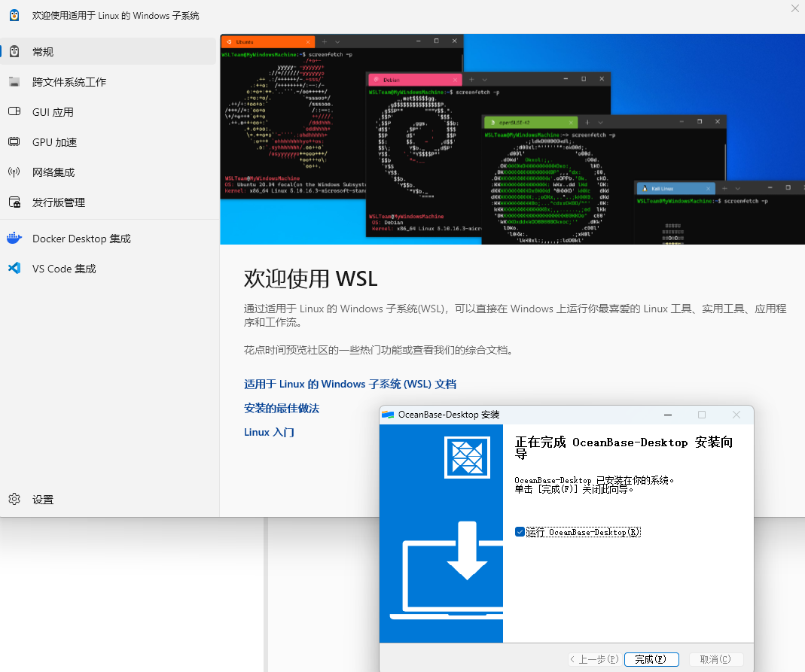Image resolution: width=805 pixels, height=672 pixels.
Task: Close the WSL welcome window
Action: [x=794, y=8]
